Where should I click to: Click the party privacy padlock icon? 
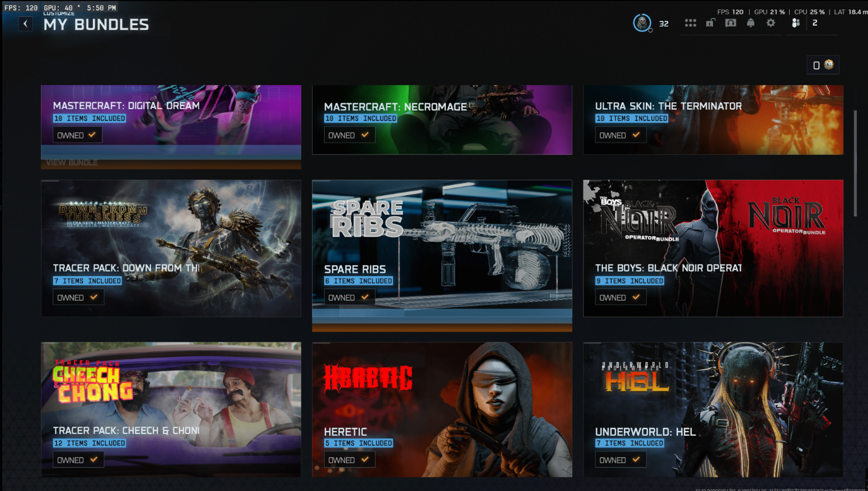[710, 23]
